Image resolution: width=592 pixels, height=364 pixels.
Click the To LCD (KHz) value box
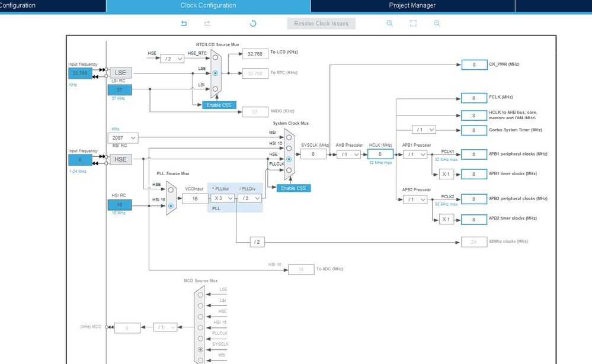[x=255, y=54]
